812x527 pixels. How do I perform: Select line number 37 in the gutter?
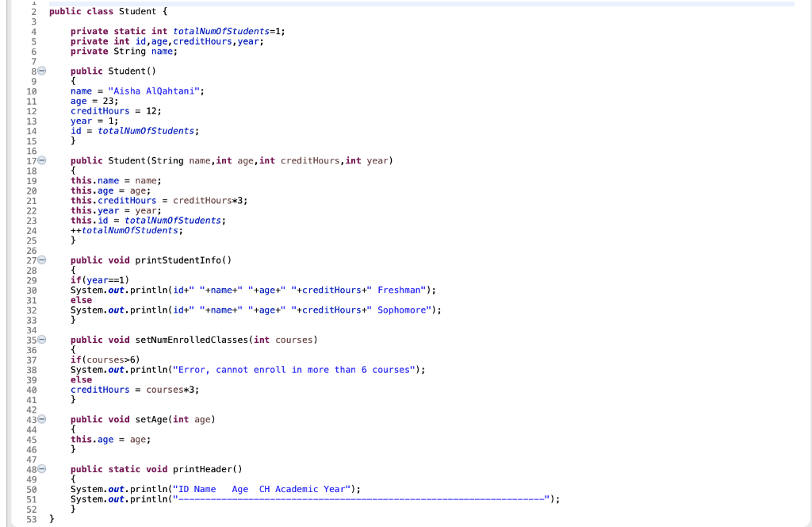[32, 360]
